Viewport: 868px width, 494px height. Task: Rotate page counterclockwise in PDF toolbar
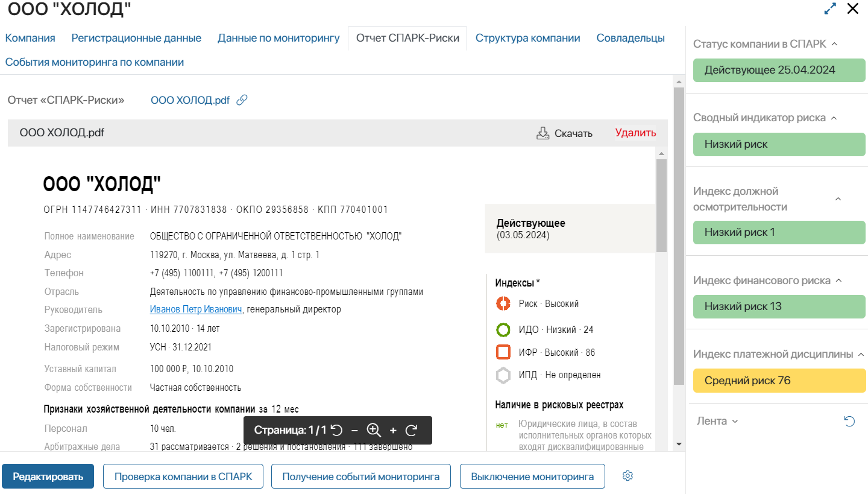coord(337,430)
